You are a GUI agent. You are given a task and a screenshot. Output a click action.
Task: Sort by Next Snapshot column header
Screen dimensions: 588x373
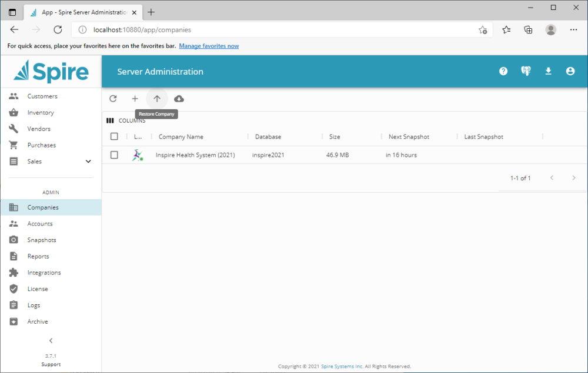click(x=409, y=137)
